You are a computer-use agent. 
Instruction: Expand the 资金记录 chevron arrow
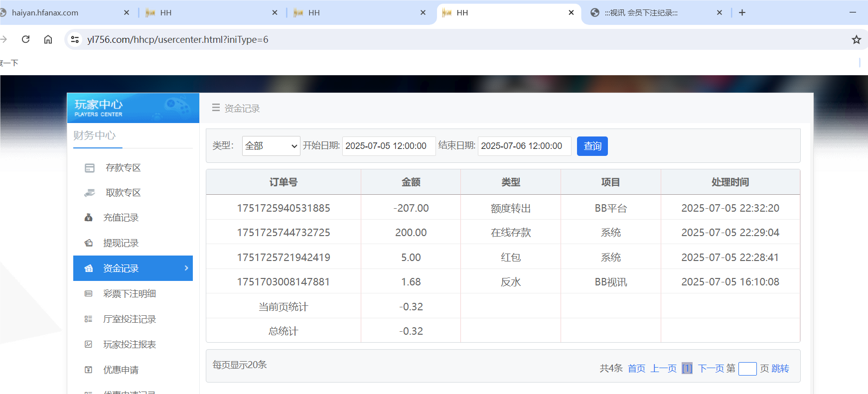click(186, 268)
